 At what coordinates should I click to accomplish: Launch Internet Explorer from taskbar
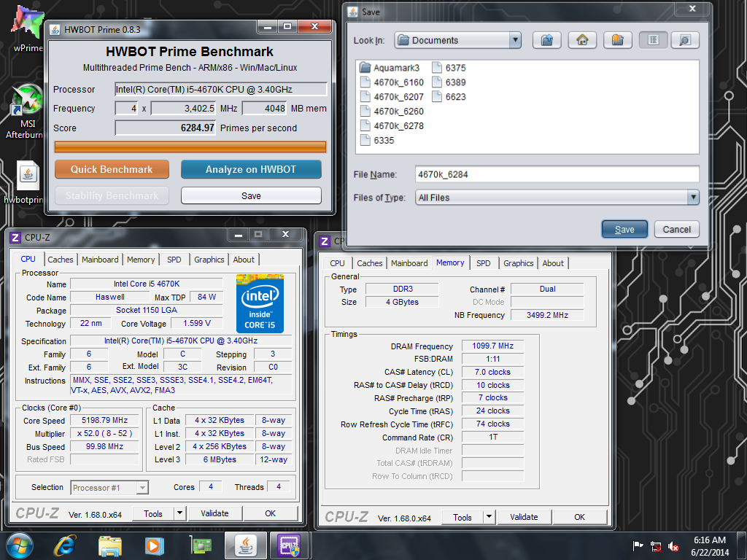pos(65,545)
